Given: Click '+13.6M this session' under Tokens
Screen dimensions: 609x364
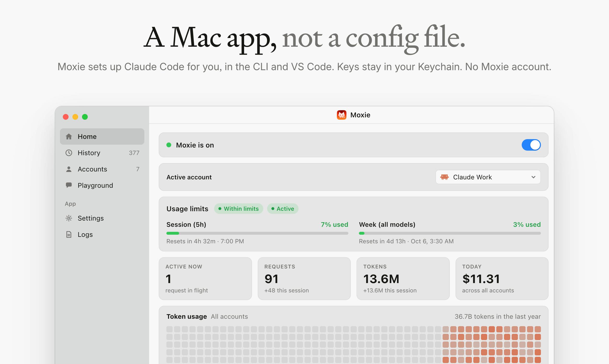Looking at the screenshot, I should click(x=390, y=290).
